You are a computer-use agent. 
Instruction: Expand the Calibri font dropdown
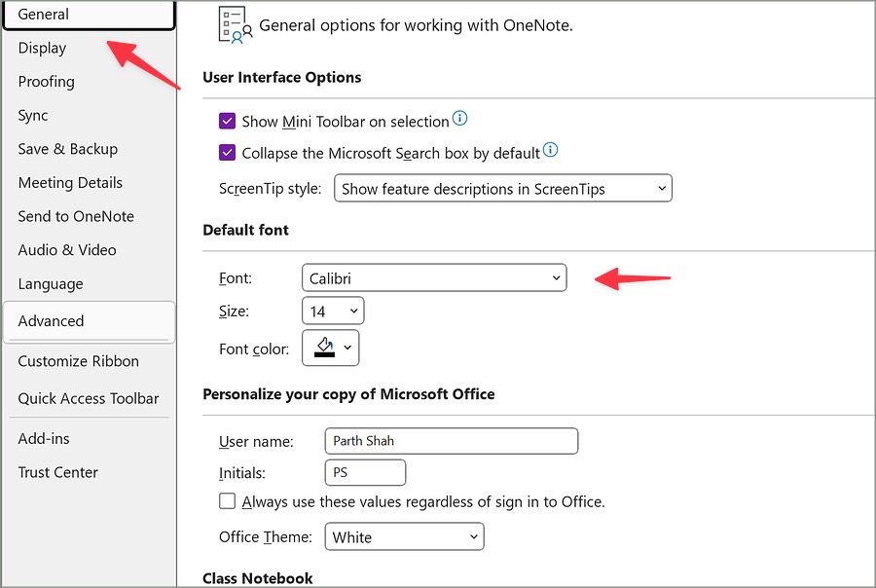coord(434,278)
